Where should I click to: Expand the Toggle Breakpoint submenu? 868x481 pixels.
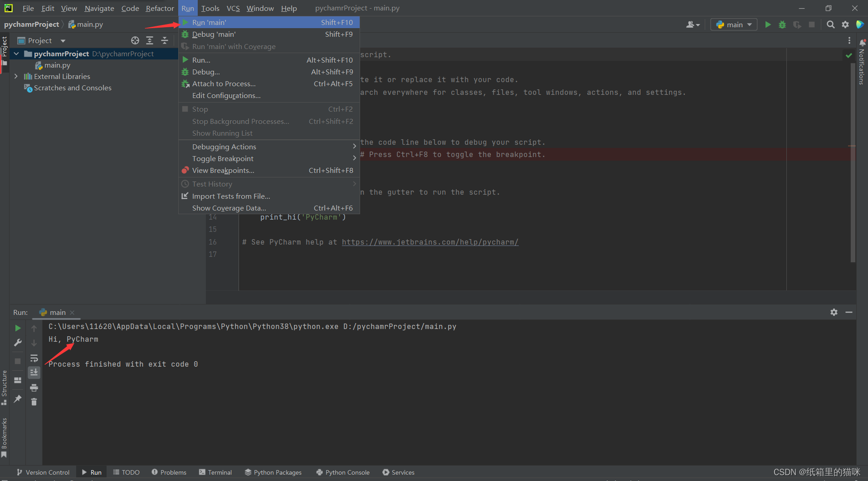[x=269, y=158]
